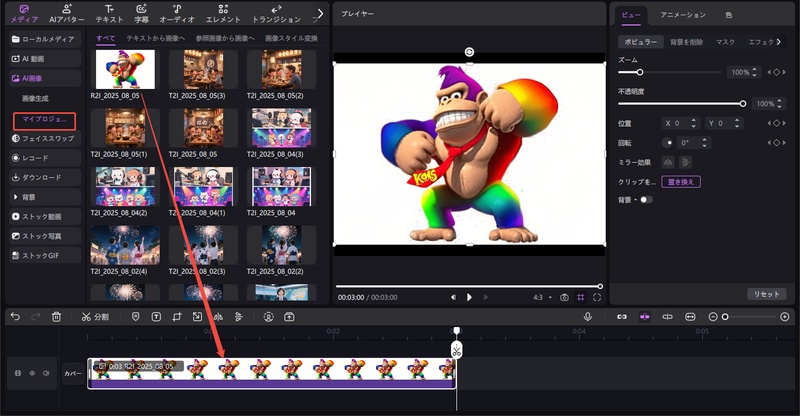Toggle the grid overlay in player
This screenshot has height=416, width=800.
coord(581,297)
